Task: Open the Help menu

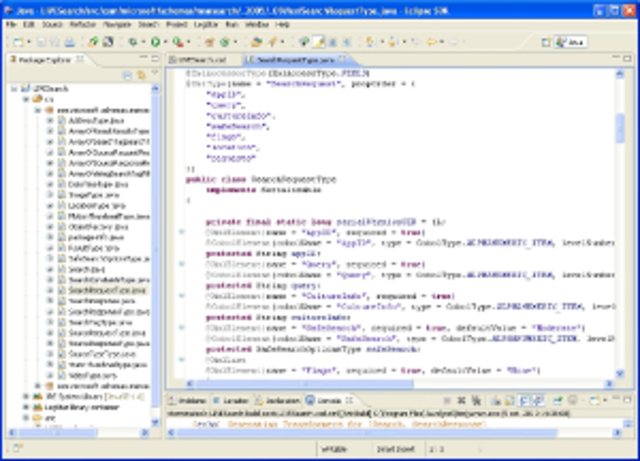Action: [282, 24]
